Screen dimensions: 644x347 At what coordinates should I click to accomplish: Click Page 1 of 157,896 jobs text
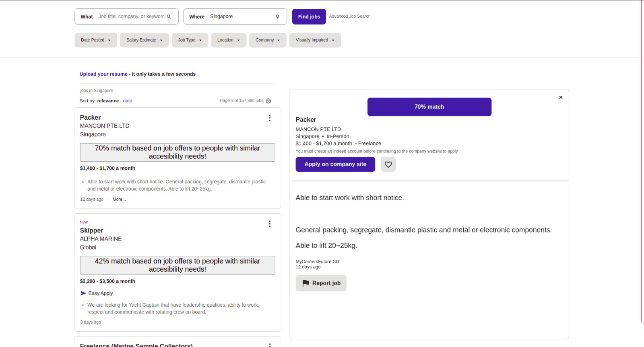click(242, 101)
